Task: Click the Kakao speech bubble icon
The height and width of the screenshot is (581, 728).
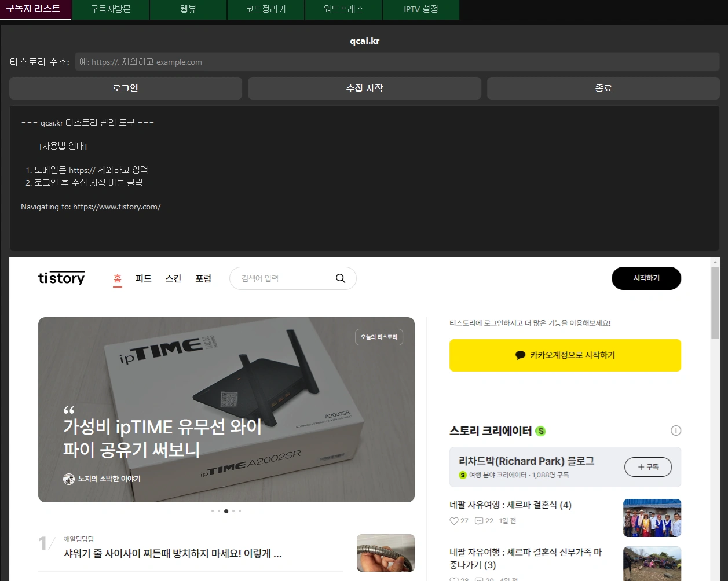Action: (x=521, y=355)
